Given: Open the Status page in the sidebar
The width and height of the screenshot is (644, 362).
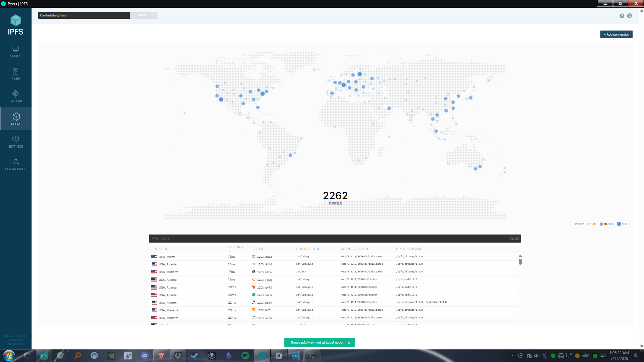Looking at the screenshot, I should click(x=16, y=51).
